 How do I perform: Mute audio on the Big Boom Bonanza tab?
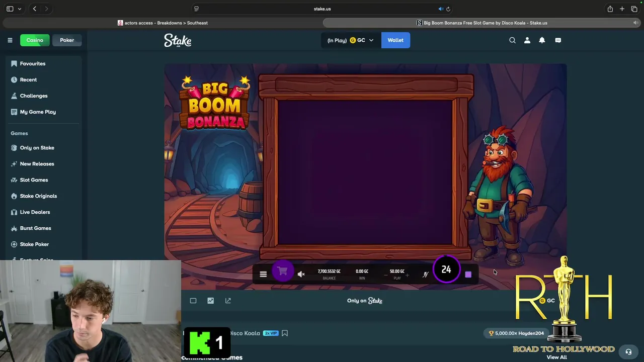coord(635,23)
